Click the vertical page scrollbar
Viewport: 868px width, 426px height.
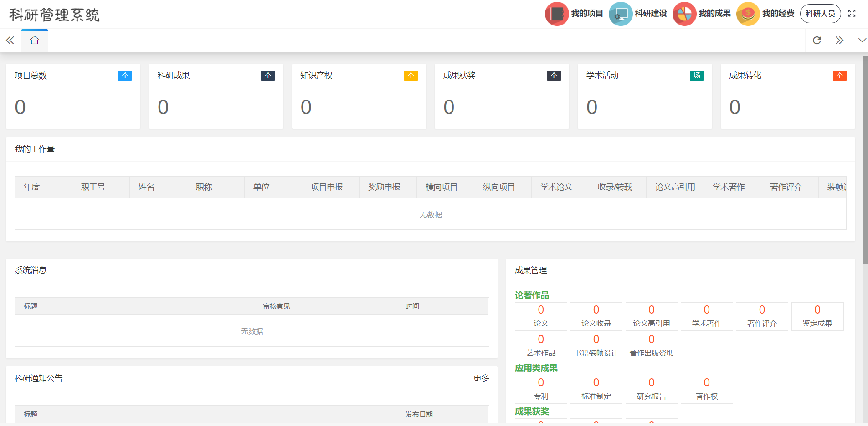pyautogui.click(x=865, y=159)
